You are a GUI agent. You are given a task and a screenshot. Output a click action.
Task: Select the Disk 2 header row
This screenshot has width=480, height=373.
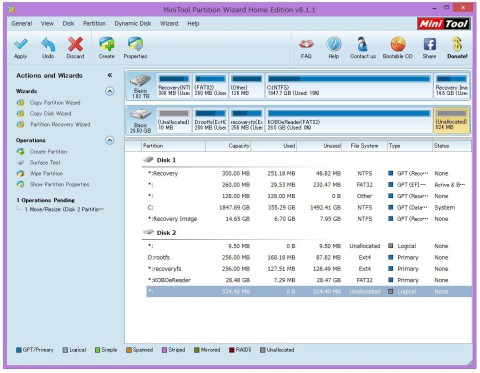(307, 233)
